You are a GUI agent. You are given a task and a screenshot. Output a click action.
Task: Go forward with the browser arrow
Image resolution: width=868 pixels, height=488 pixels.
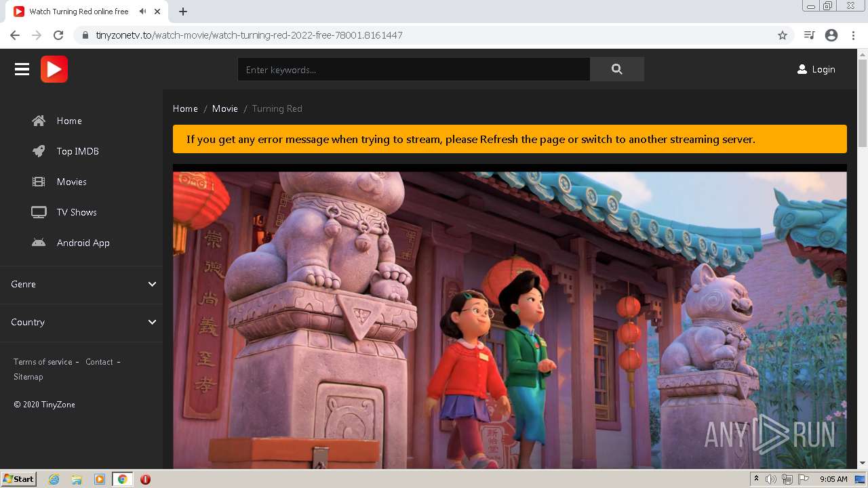tap(37, 35)
